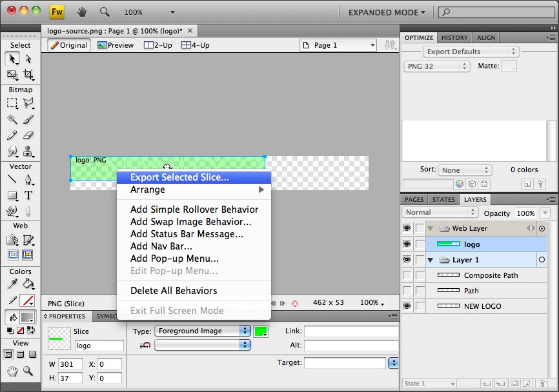Select the Eraser tool
The width and height of the screenshot is (559, 392).
point(28,135)
